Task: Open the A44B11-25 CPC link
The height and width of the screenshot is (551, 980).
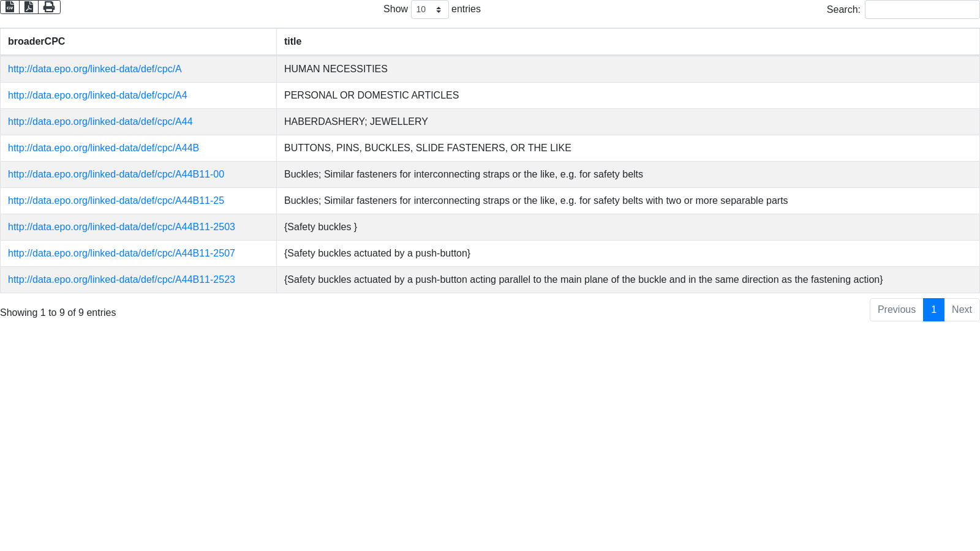Action: click(116, 201)
